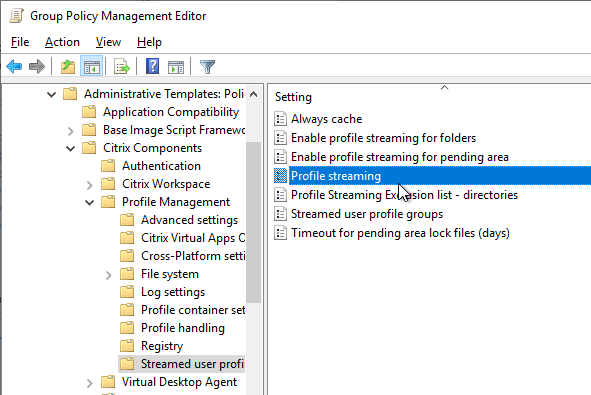Click the Application Compatibility folder icon
This screenshot has width=591, height=395.
coord(89,112)
